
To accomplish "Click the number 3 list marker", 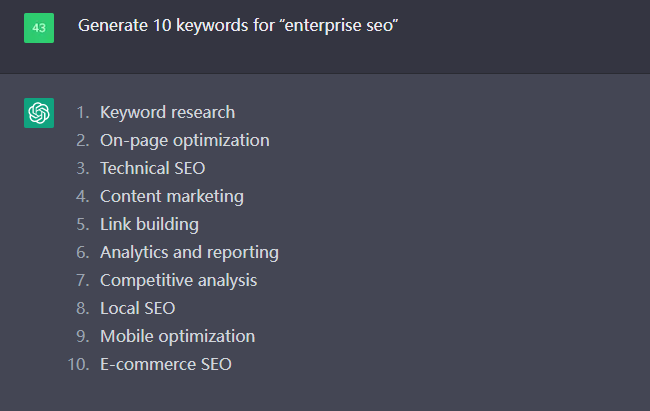I will [83, 168].
